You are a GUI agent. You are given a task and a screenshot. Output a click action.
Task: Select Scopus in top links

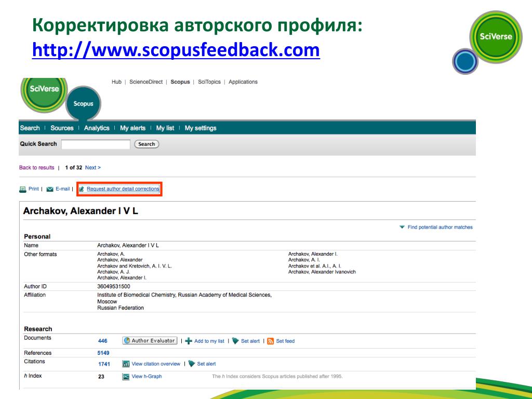[x=180, y=82]
